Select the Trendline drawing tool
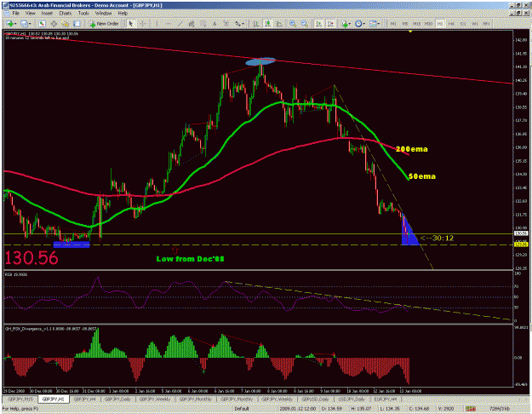 pos(180,24)
